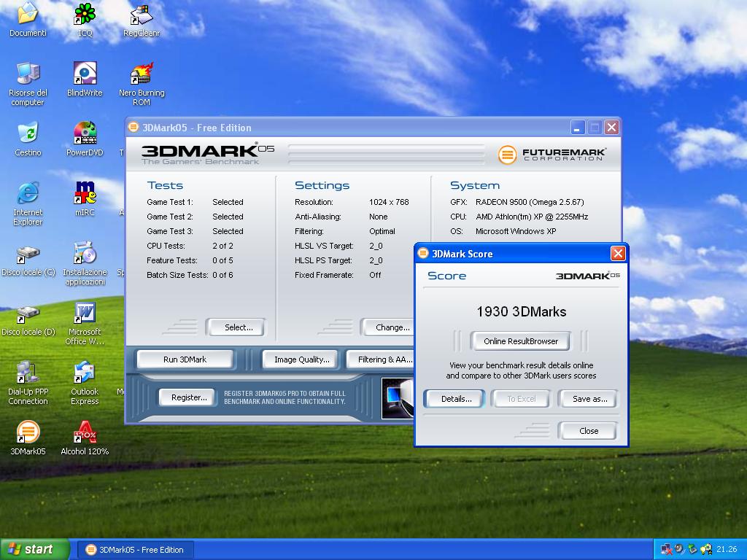Open score Details... button

[x=454, y=399]
